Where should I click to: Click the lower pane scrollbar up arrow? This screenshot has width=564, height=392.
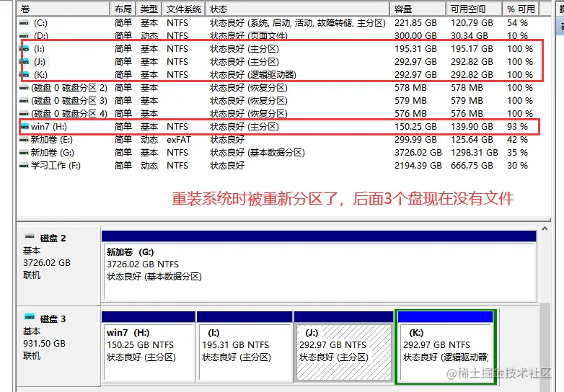[x=545, y=229]
